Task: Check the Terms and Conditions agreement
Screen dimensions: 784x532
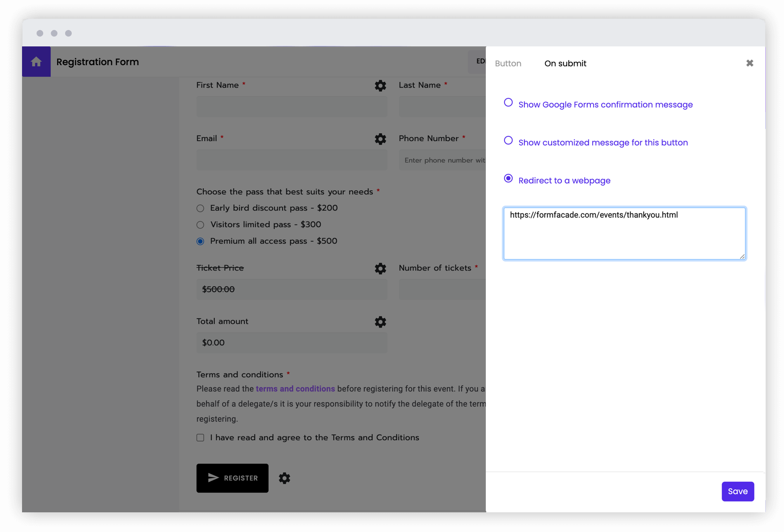Action: (200, 437)
